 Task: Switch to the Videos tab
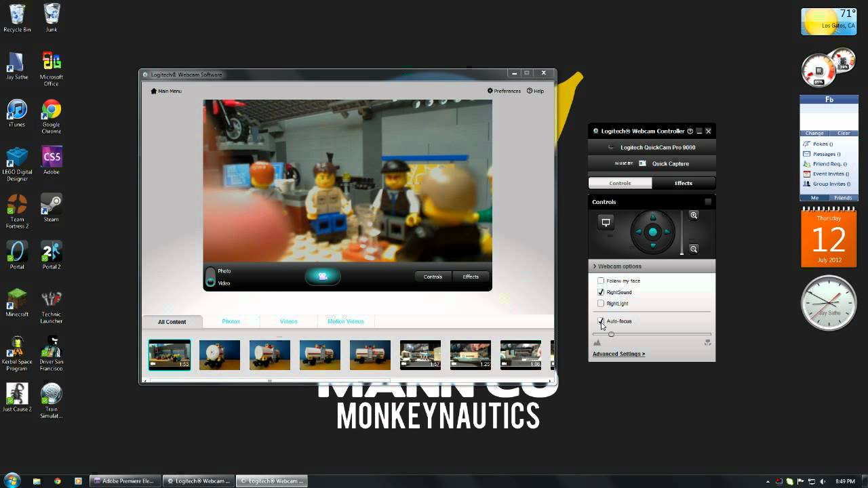289,321
